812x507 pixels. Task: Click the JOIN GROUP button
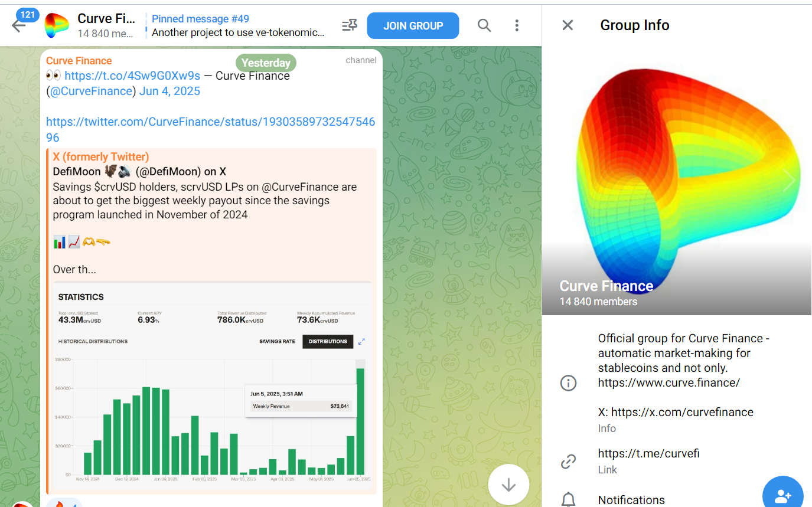pos(413,25)
